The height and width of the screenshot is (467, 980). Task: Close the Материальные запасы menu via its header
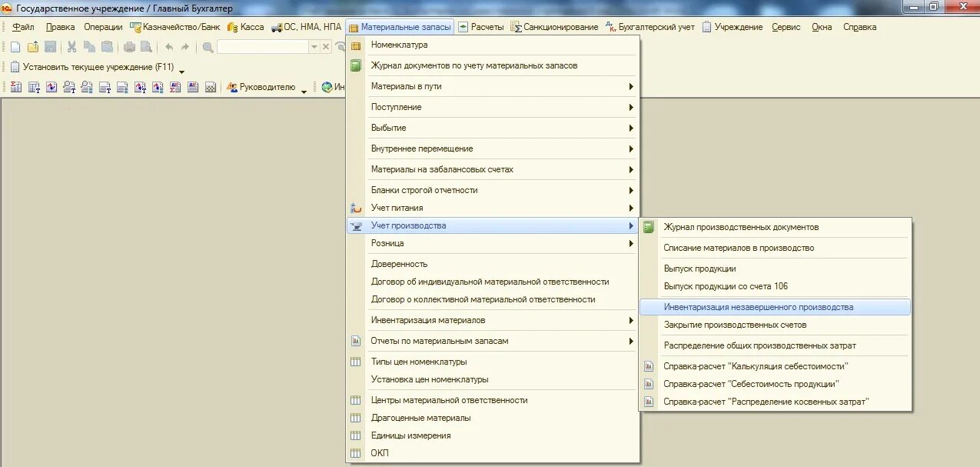(400, 27)
